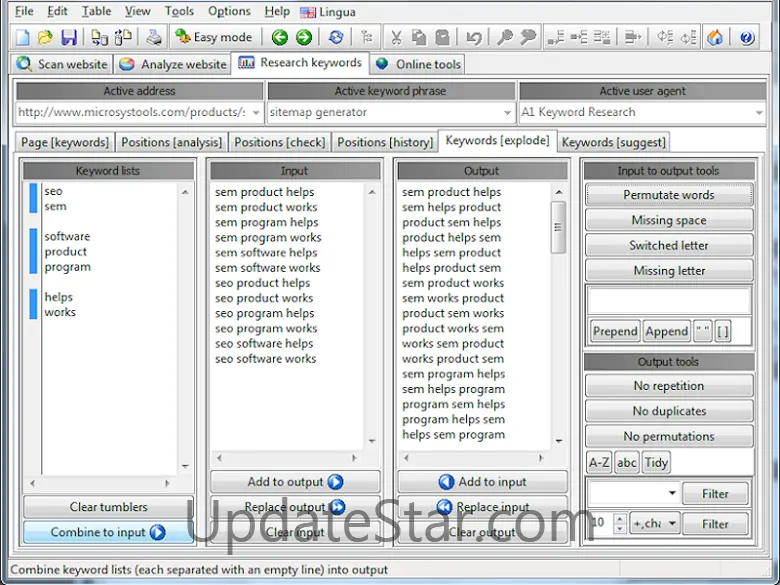Open the Active user agent dropdown
Screen dimensions: 780x585
click(x=758, y=113)
